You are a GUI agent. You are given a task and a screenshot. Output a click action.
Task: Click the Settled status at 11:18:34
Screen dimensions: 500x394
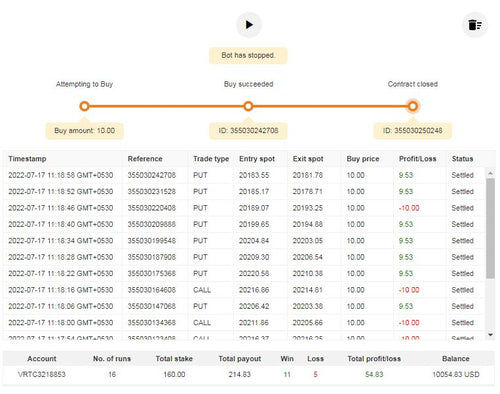(462, 241)
